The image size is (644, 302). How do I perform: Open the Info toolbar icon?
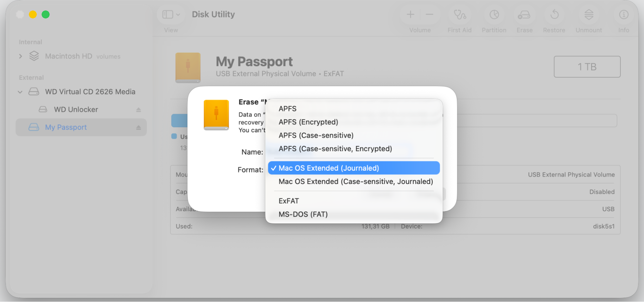coord(624,14)
